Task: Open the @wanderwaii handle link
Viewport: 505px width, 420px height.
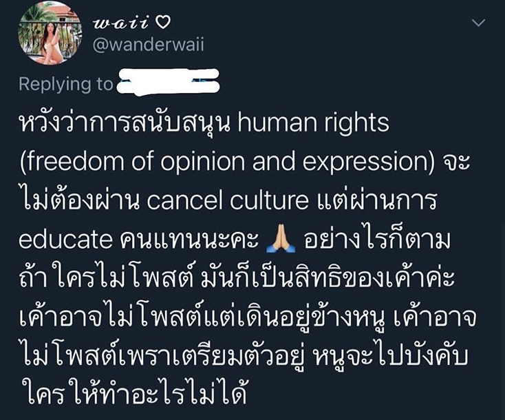Action: (x=149, y=45)
